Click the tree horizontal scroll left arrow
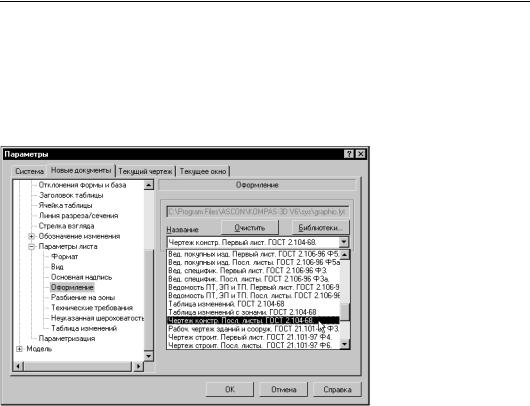 (x=19, y=366)
